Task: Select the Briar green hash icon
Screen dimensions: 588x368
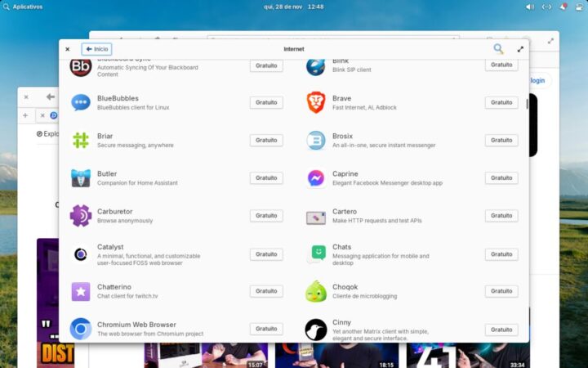Action: pos(81,141)
